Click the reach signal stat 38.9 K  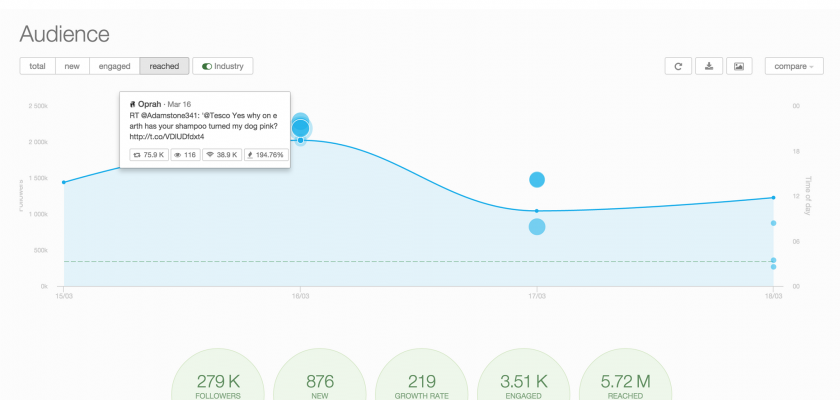click(222, 155)
